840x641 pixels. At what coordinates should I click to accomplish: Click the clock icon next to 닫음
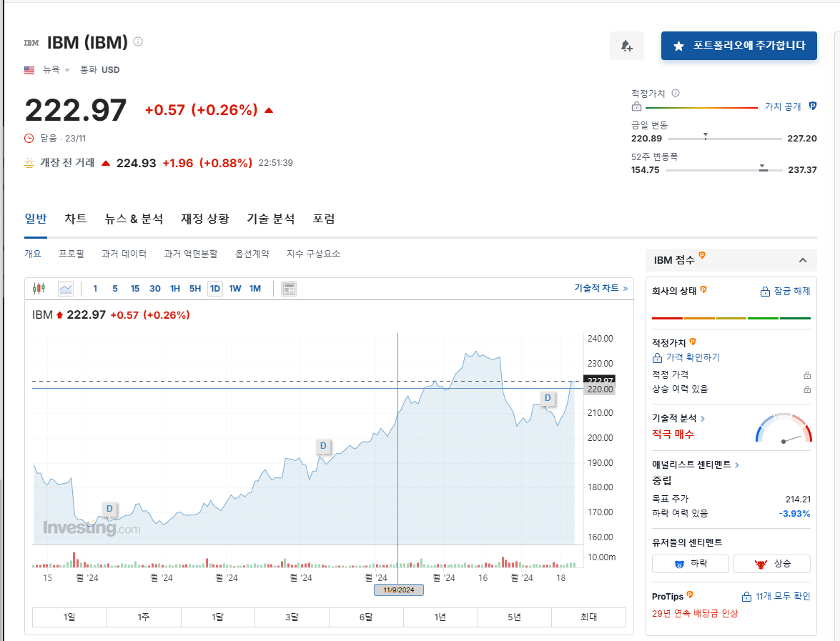tap(29, 138)
